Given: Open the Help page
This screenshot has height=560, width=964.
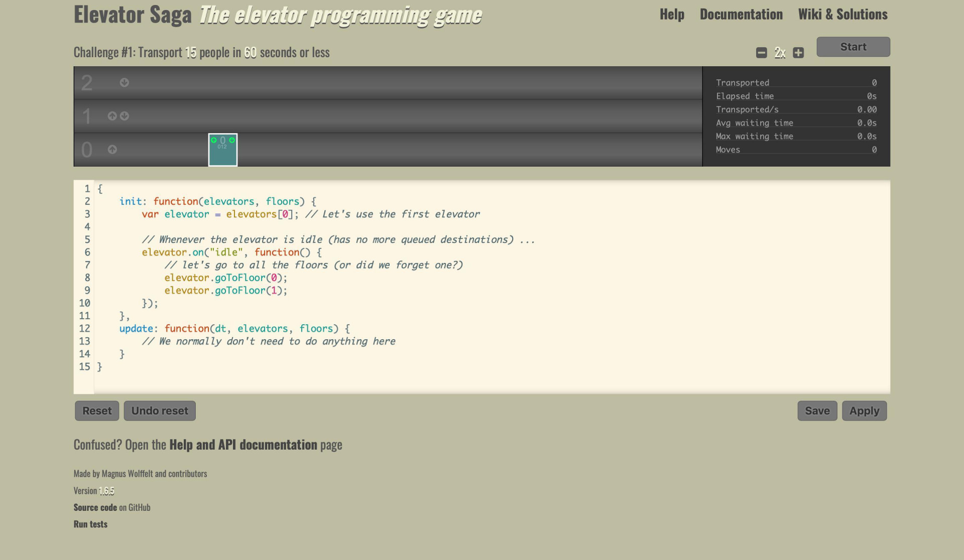Looking at the screenshot, I should pos(672,14).
